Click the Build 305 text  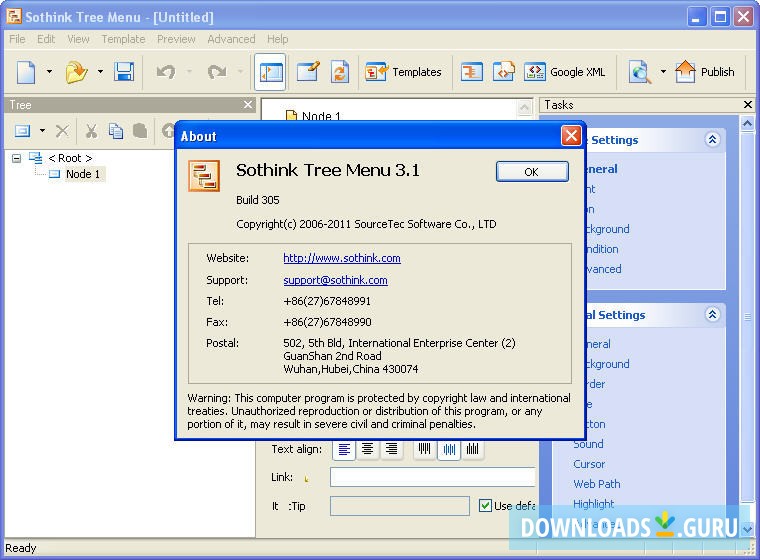[258, 200]
